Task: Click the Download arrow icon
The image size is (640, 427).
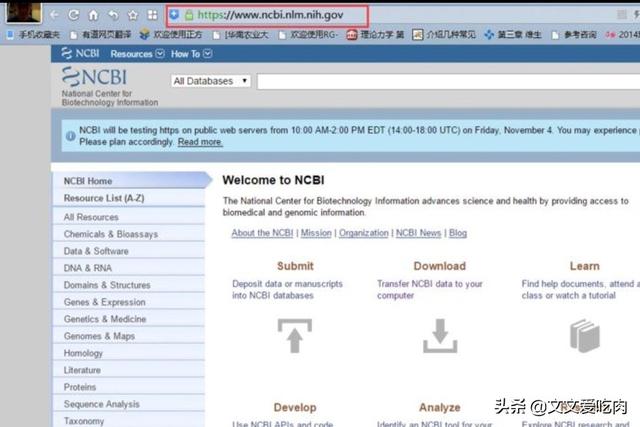Action: pyautogui.click(x=439, y=336)
